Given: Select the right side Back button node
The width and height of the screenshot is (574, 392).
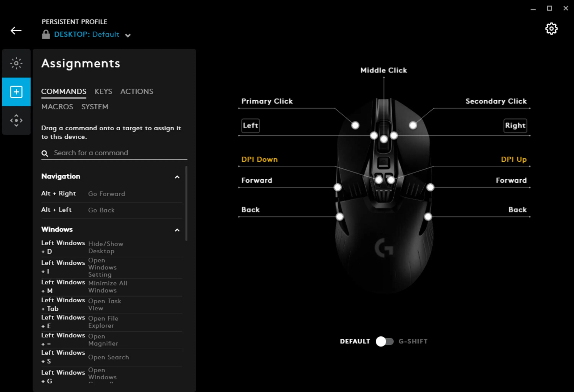Looking at the screenshot, I should pyautogui.click(x=428, y=217).
